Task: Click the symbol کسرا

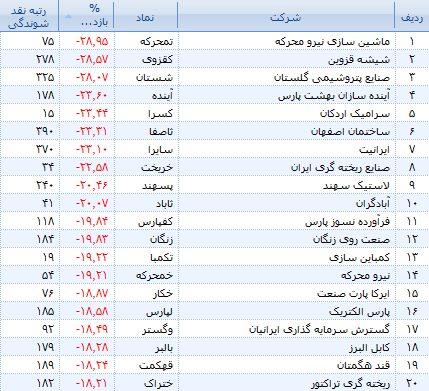Action: pos(161,113)
